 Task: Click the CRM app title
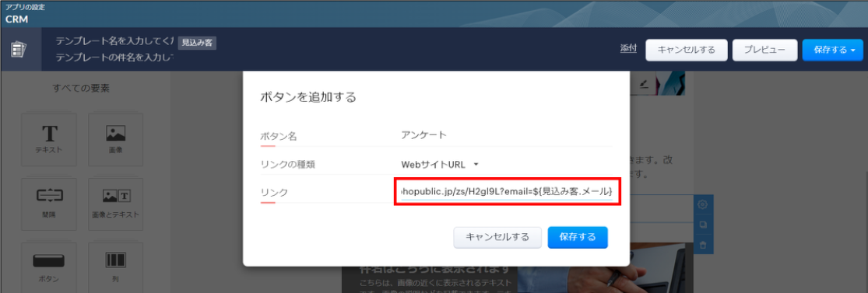(x=16, y=19)
